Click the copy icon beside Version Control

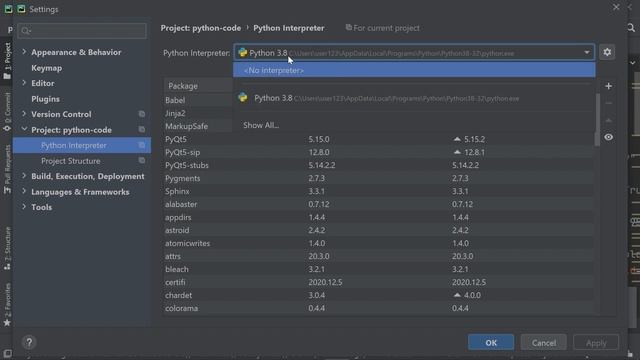(x=142, y=114)
